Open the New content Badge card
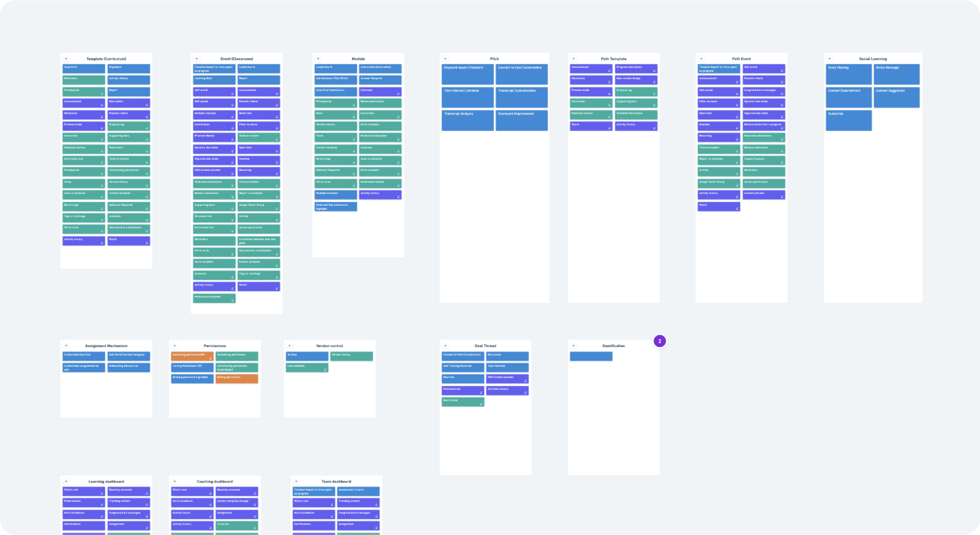980x535 pixels. coord(636,80)
